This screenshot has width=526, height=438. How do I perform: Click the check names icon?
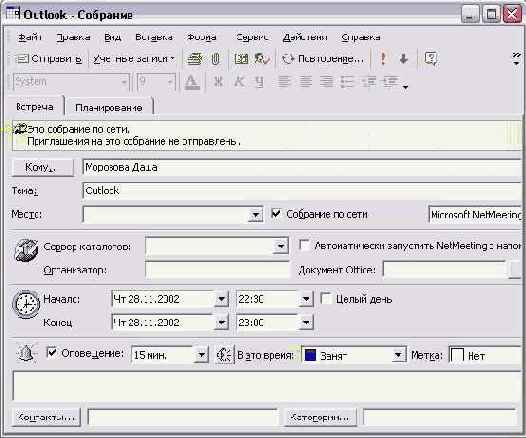262,59
